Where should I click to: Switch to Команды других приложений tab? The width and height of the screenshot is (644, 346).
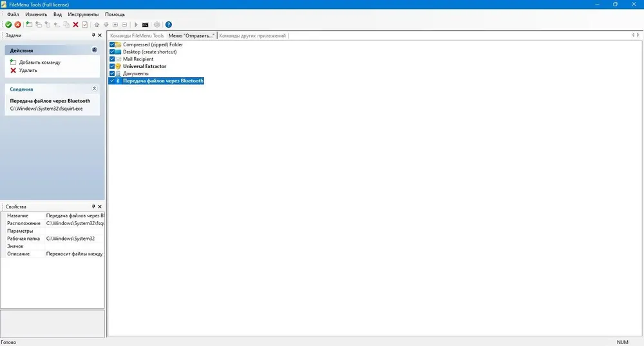pyautogui.click(x=252, y=35)
